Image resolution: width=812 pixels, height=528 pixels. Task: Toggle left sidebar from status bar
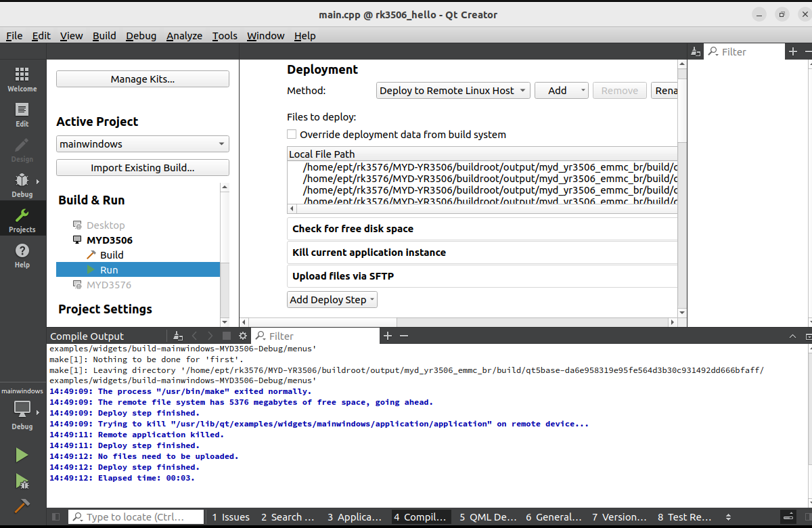[x=56, y=517]
